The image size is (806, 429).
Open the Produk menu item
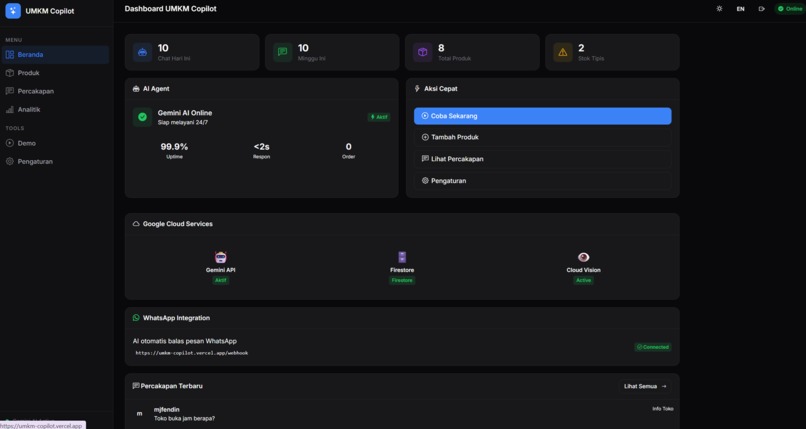tap(56, 73)
